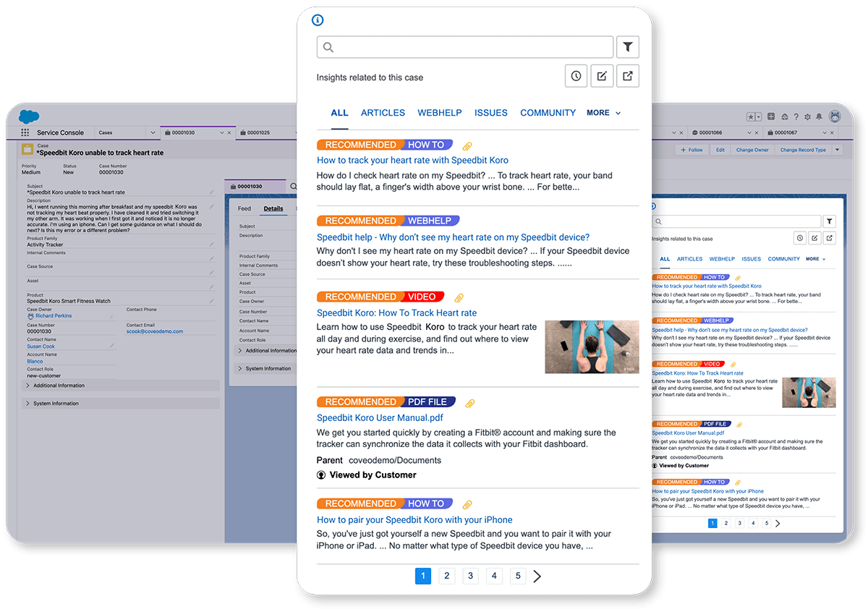Open the Blanco account name link
Image resolution: width=868 pixels, height=612 pixels.
(35, 362)
